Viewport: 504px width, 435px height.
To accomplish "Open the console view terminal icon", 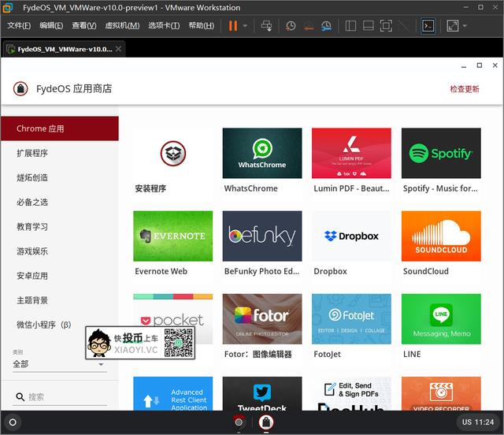I will click(x=428, y=26).
